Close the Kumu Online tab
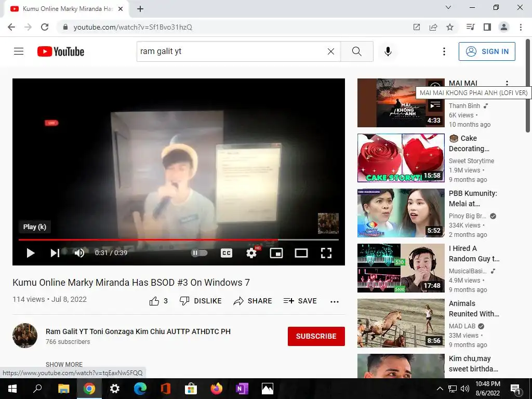This screenshot has height=399, width=532. [121, 9]
